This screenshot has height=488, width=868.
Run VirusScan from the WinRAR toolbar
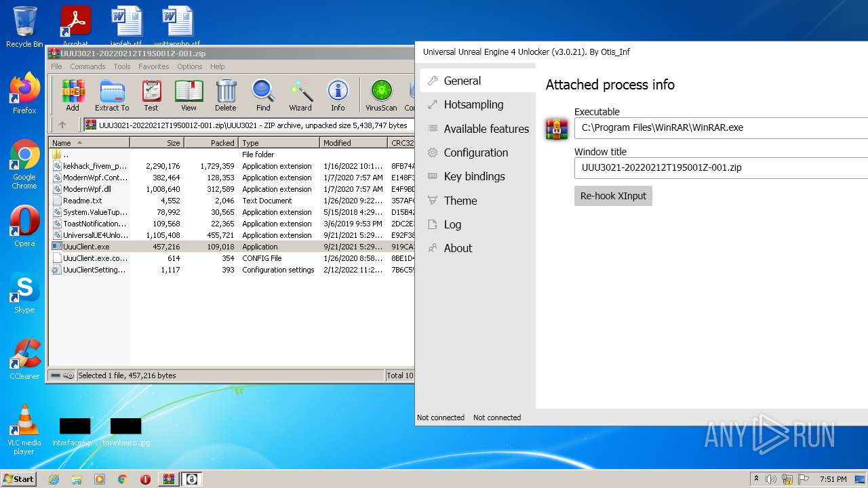[x=381, y=95]
